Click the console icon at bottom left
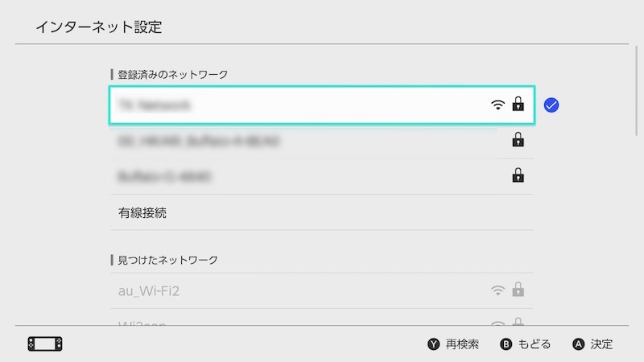 click(x=45, y=344)
